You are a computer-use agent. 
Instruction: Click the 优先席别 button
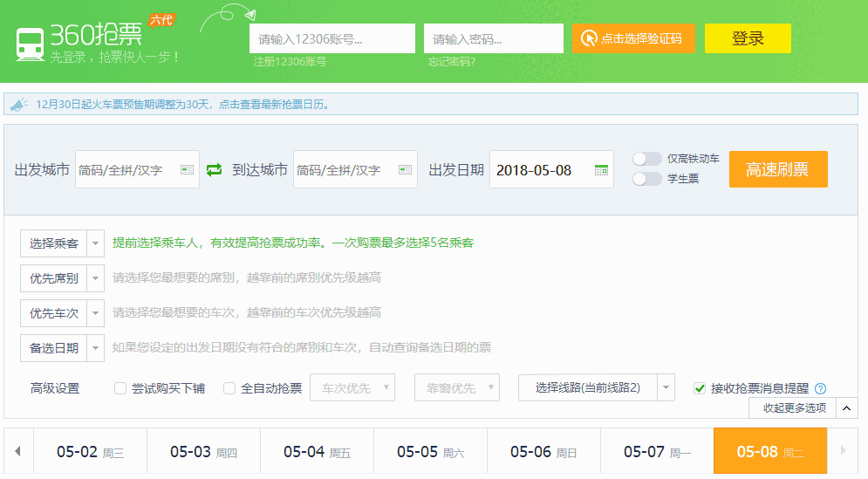click(x=54, y=278)
